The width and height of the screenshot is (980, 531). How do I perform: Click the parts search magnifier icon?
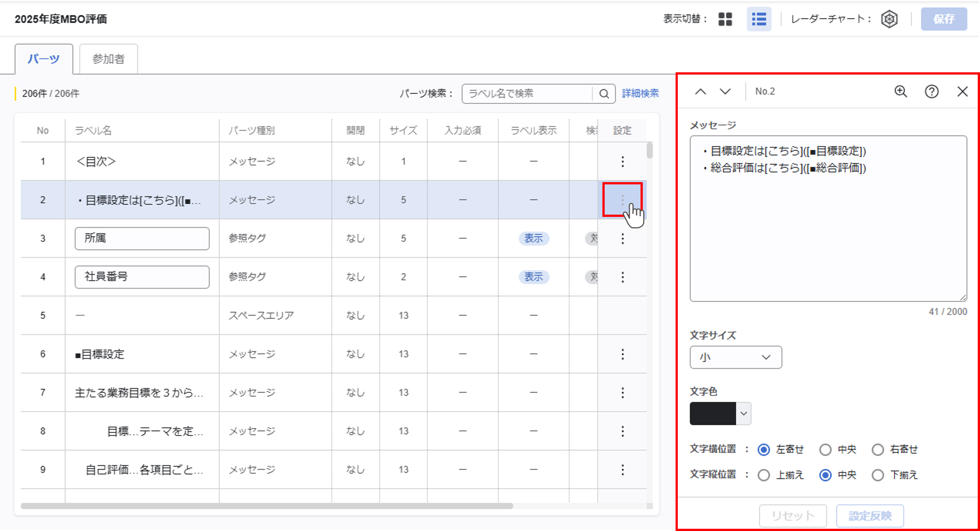coord(604,94)
